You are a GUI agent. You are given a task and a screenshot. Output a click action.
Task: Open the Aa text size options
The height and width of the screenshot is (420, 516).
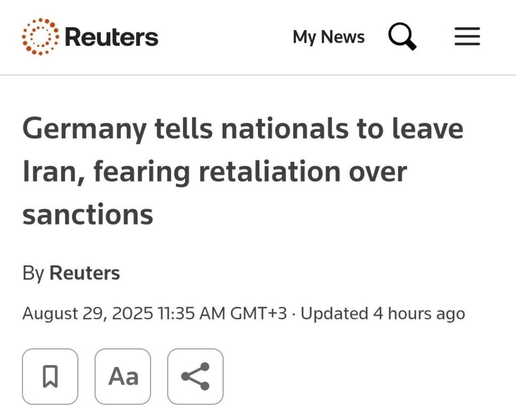[x=123, y=377]
